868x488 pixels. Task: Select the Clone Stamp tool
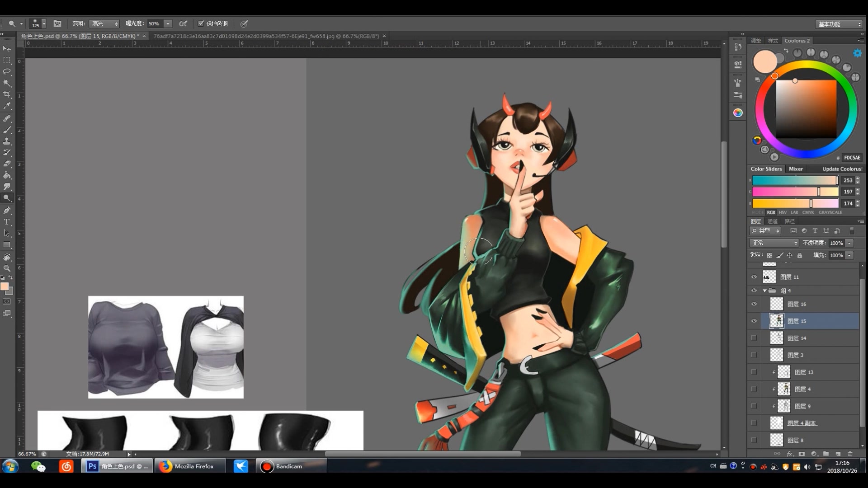7,141
